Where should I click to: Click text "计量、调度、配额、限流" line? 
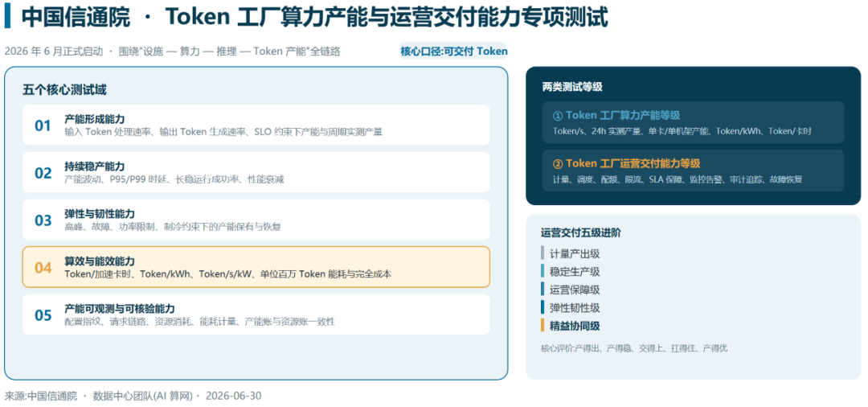pos(678,179)
